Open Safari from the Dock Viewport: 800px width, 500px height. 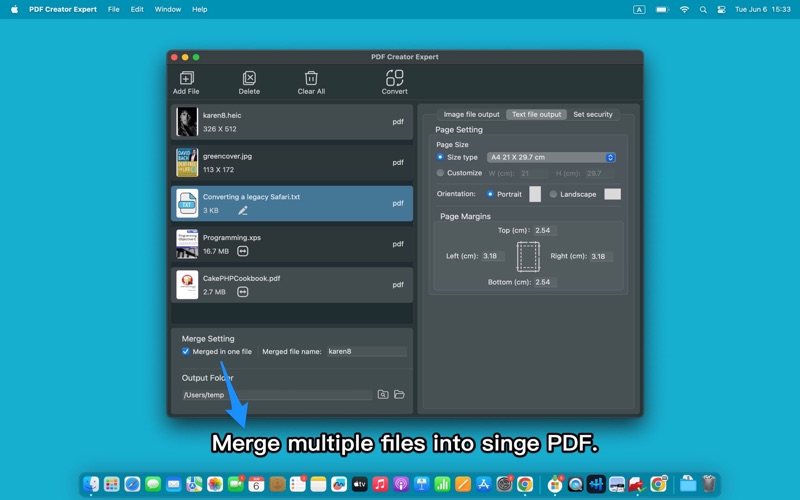pyautogui.click(x=132, y=484)
